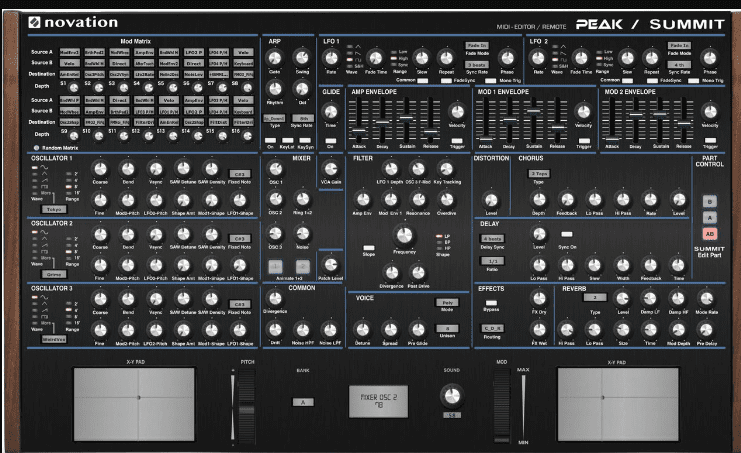Click the left X-Y pad
Screen dimensions: 741x453
(134, 404)
